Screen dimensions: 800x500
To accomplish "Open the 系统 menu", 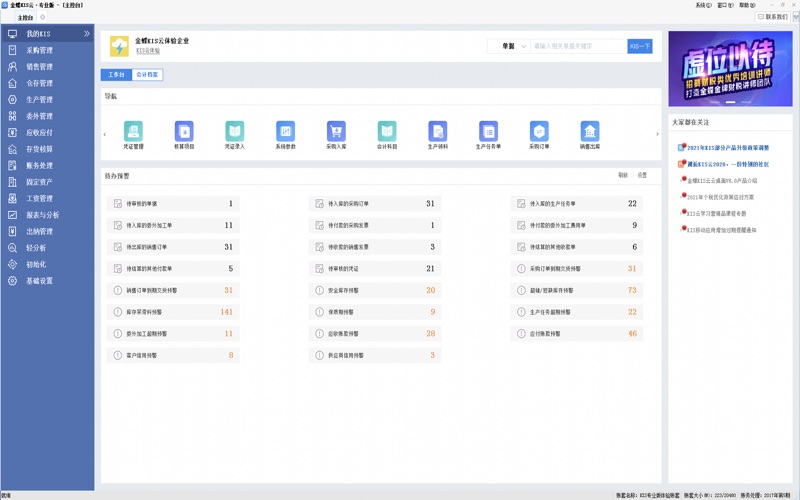I will 703,5.
